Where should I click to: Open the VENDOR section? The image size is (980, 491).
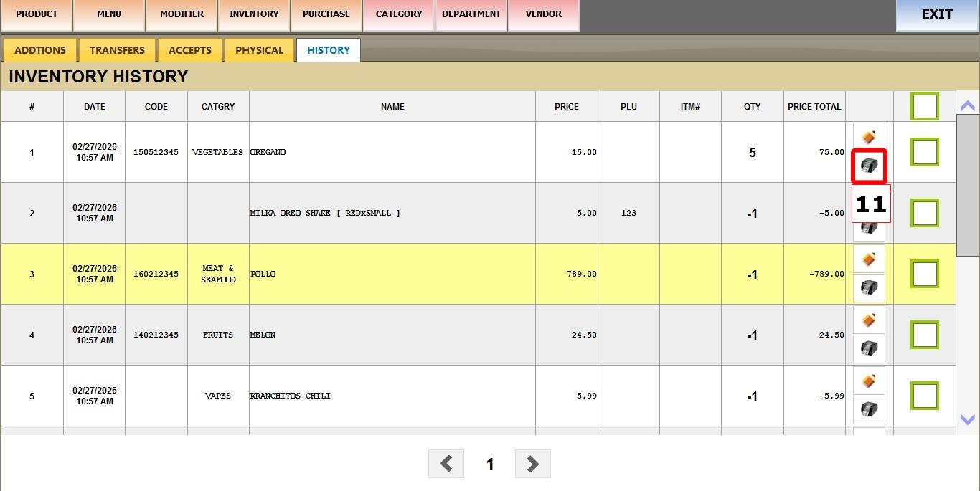pyautogui.click(x=543, y=14)
